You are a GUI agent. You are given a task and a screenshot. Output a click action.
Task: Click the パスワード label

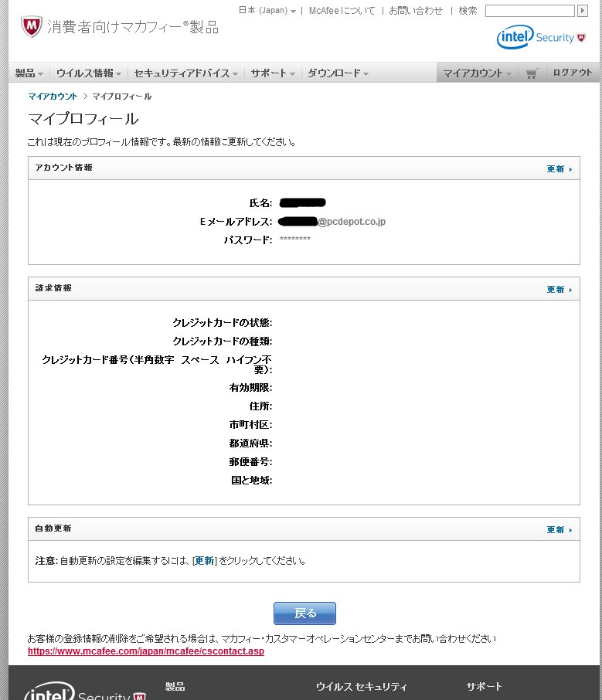(248, 240)
